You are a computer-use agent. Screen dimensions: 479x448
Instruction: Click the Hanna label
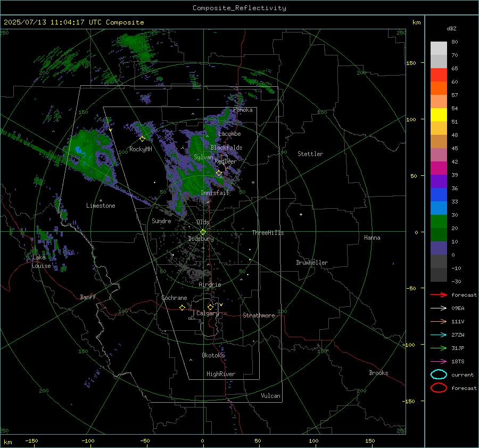(x=372, y=238)
